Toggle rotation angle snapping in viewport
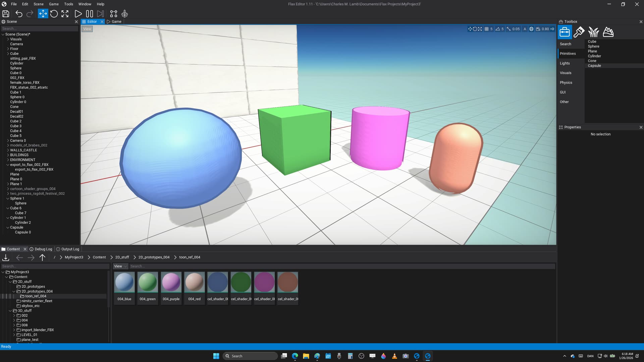Screen dimensions: 644x362 (497, 29)
